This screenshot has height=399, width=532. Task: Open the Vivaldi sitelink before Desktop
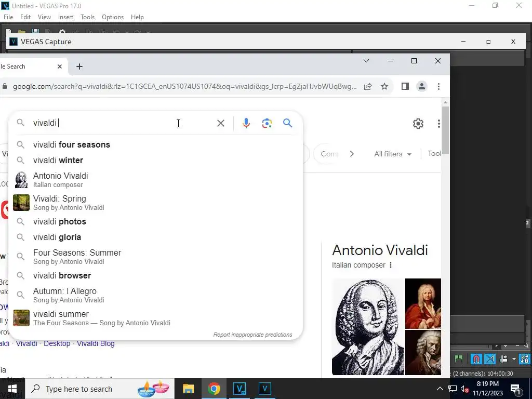pos(26,343)
